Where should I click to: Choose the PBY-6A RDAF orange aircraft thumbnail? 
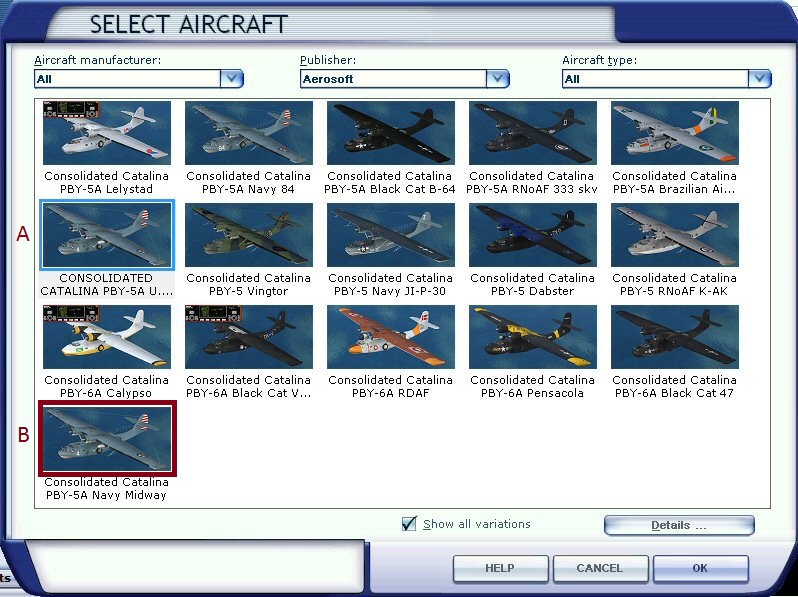pyautogui.click(x=391, y=337)
